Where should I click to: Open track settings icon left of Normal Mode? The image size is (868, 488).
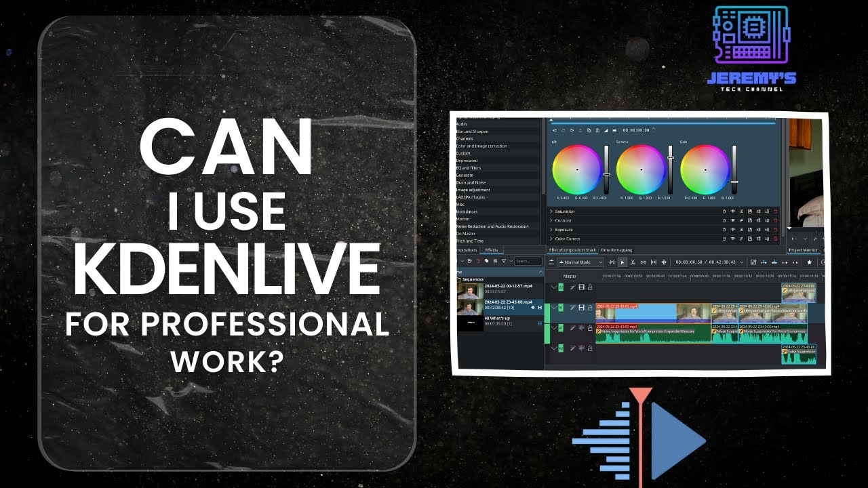(x=551, y=262)
